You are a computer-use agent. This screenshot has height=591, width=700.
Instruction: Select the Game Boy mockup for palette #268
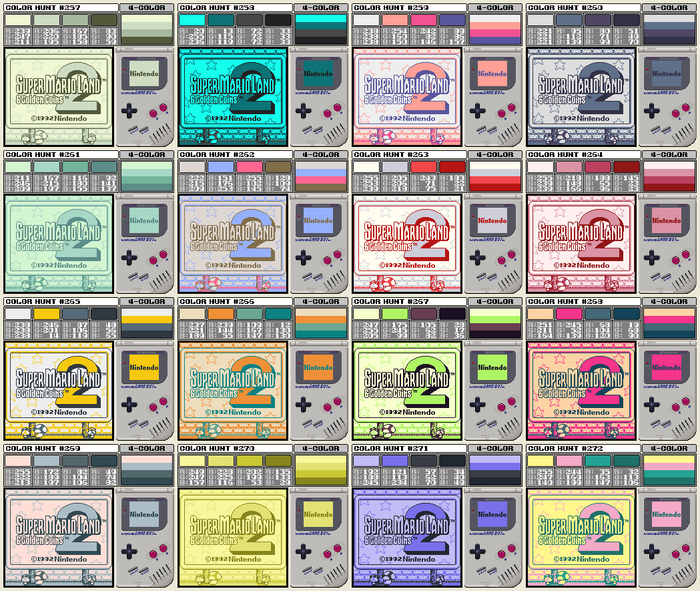(x=667, y=391)
